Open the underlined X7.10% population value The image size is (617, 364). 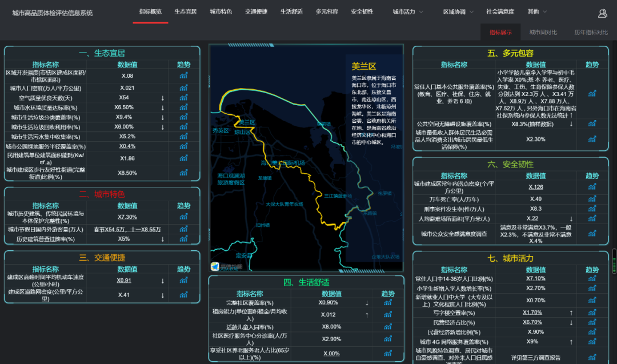(535, 278)
